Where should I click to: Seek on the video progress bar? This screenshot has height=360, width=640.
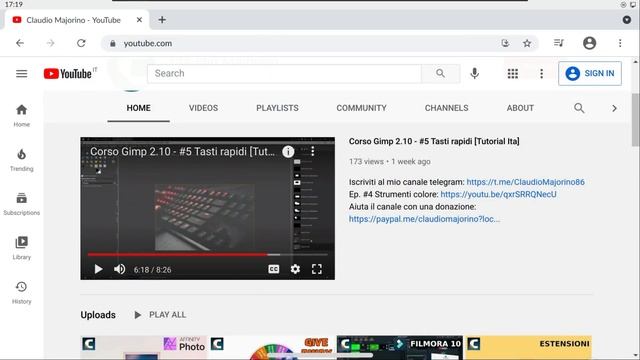[x=207, y=254]
